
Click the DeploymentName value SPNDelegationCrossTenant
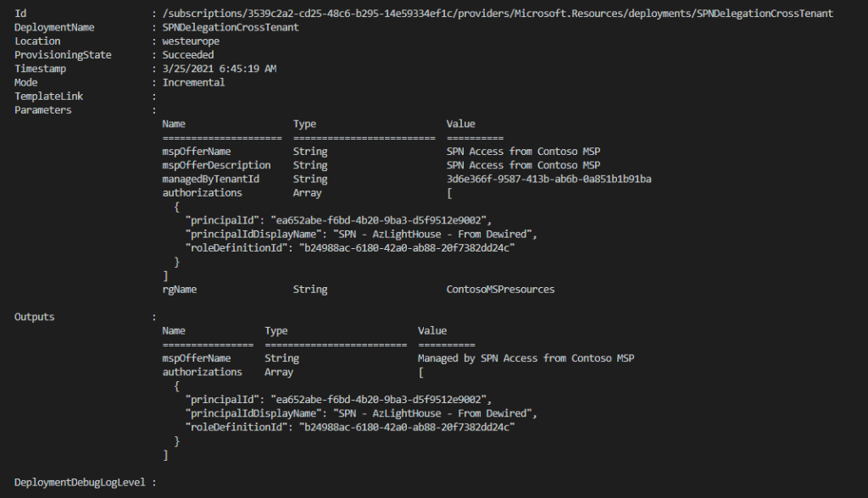point(231,27)
